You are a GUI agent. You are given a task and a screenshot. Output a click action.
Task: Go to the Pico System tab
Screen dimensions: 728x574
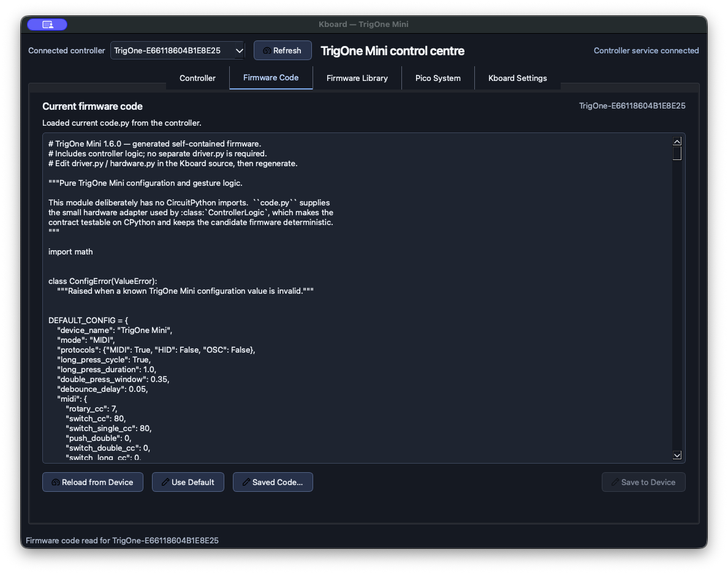tap(438, 78)
